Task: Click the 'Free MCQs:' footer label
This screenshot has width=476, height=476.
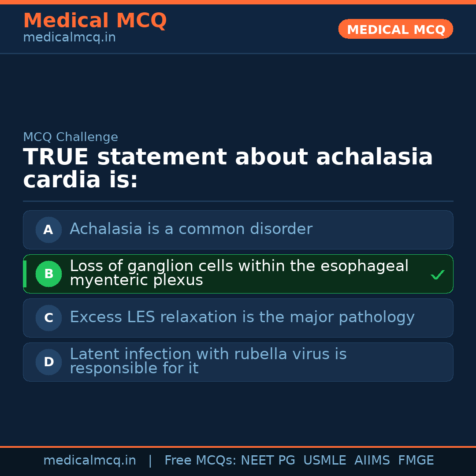Action: coord(200,461)
